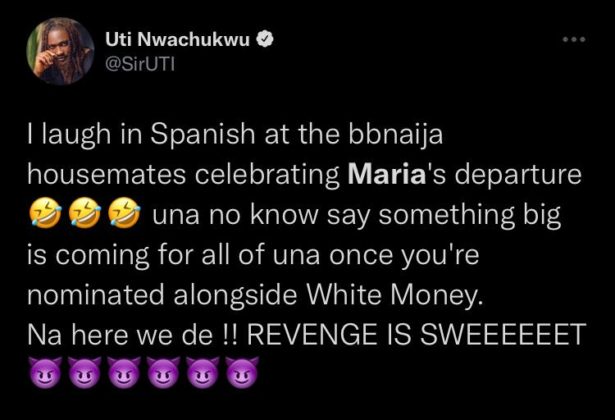Click the 'Na here we de !!' text

(132, 335)
